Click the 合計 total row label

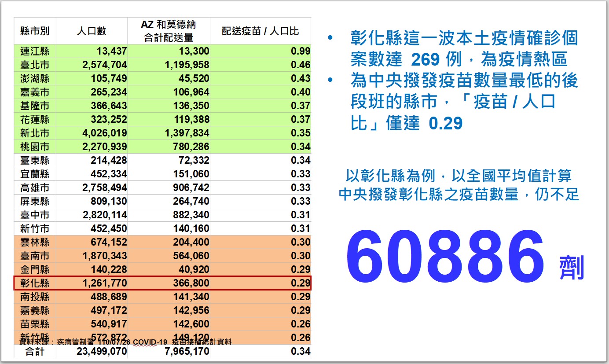(x=35, y=351)
